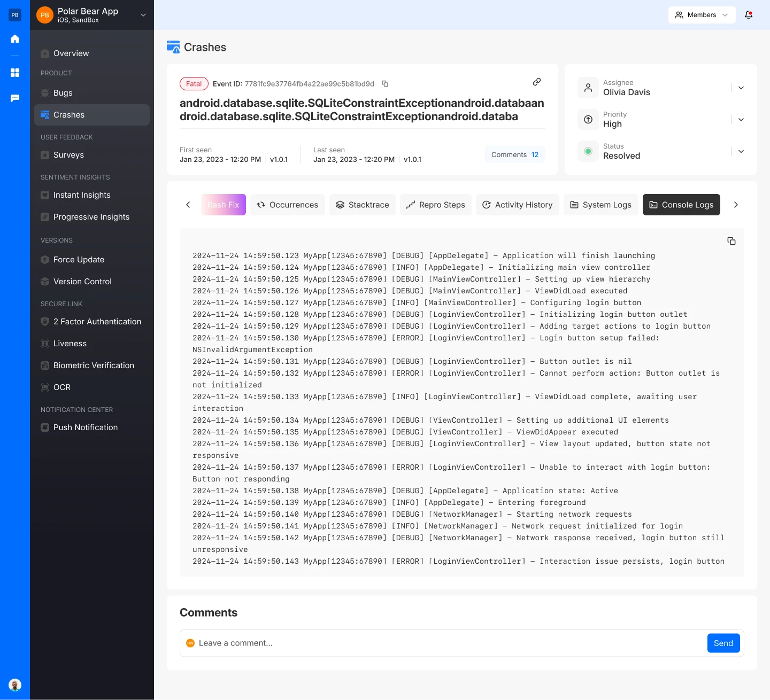Open the chat feedback icon in rail
770x700 pixels.
[15, 98]
